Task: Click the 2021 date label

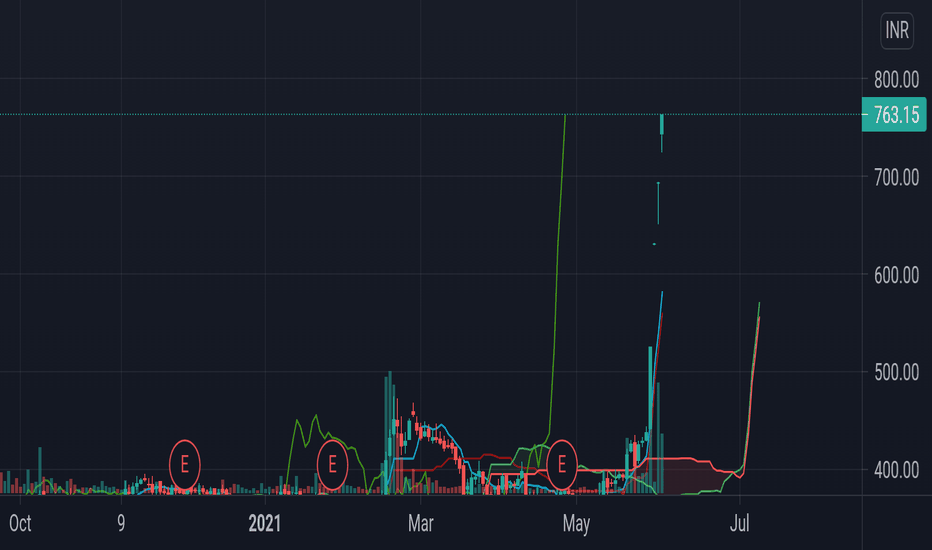Action: point(265,523)
